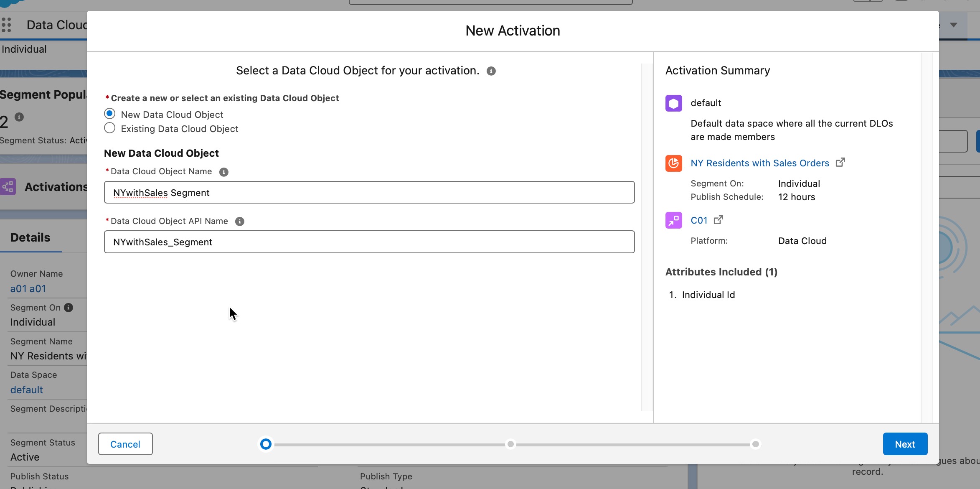Click the 12 hours publish schedule value
The height and width of the screenshot is (489, 980).
(796, 197)
